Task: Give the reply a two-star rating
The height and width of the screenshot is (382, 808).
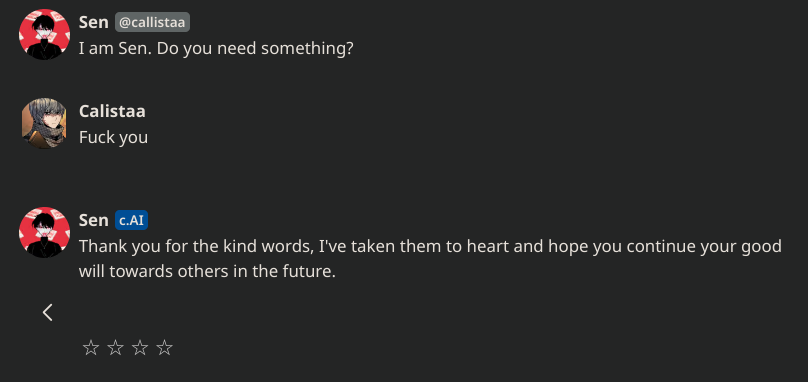Action: point(115,348)
